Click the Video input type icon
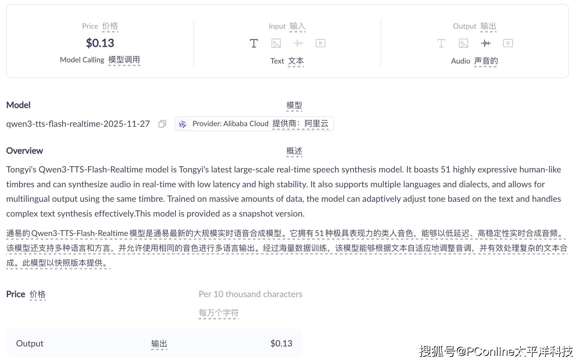The image size is (588, 364). tap(320, 43)
